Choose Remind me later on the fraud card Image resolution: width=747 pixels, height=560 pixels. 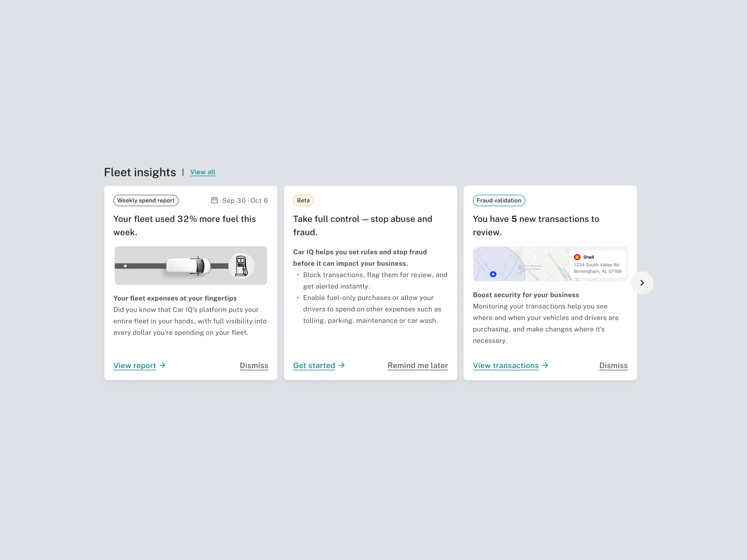tap(418, 365)
